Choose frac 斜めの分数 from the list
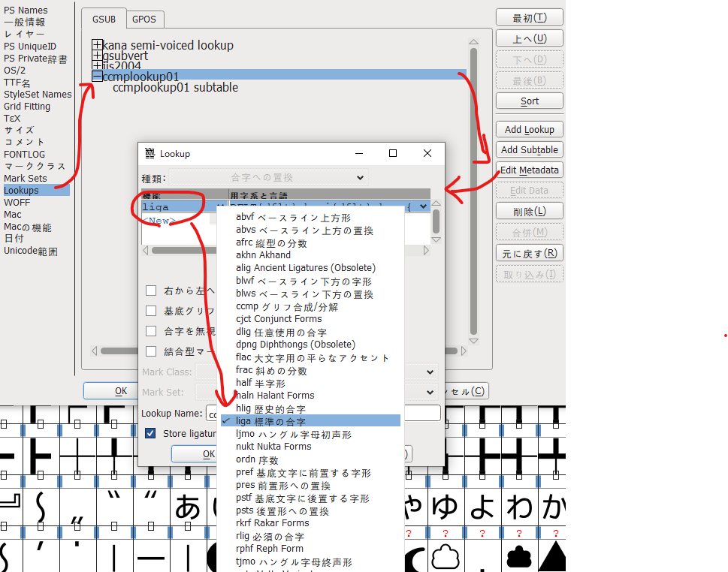 click(x=271, y=370)
